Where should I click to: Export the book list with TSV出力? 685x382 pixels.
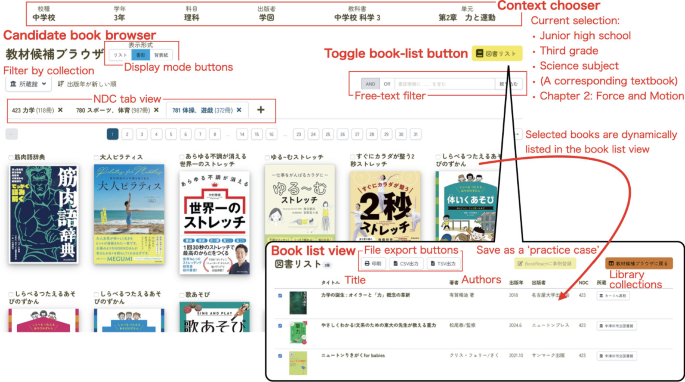(x=443, y=264)
